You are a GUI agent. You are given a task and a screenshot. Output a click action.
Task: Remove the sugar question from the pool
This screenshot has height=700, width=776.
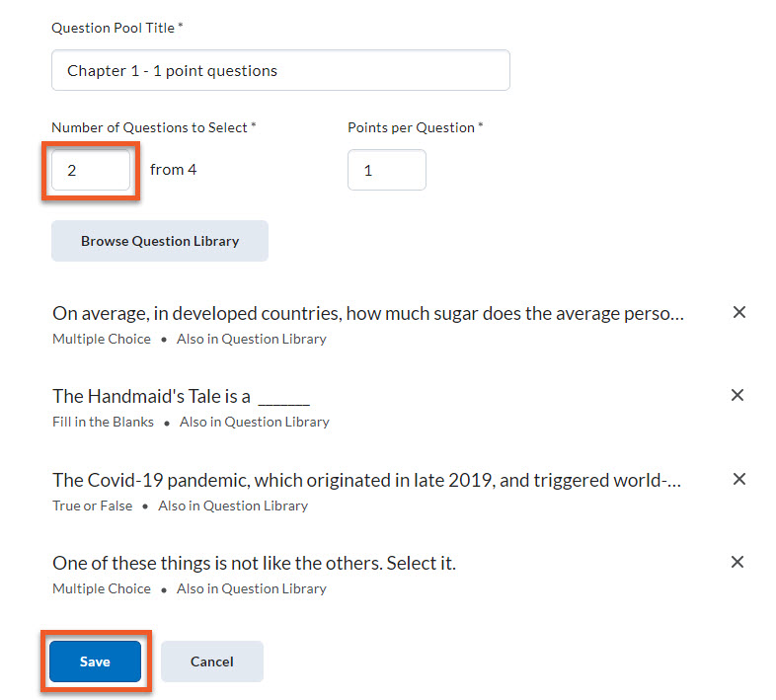(737, 312)
